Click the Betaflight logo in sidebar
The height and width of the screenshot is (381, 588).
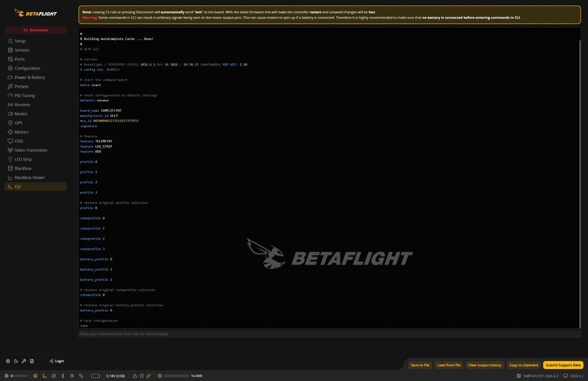click(36, 13)
